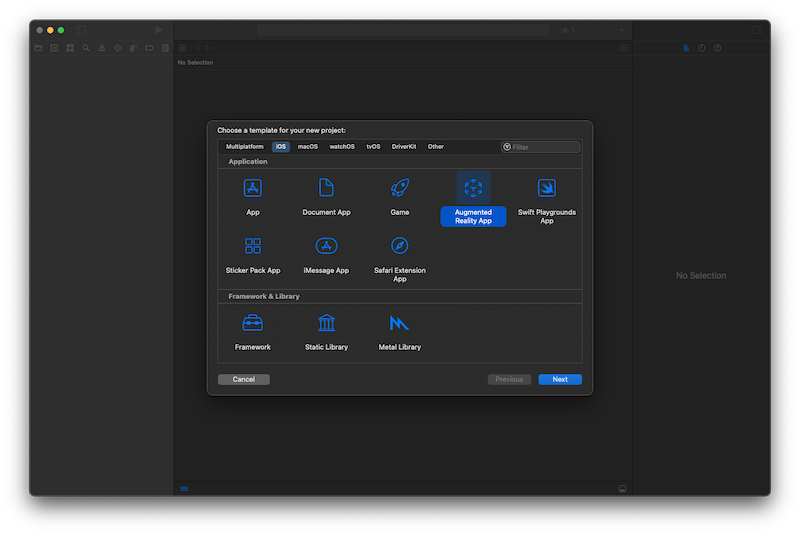Go forward with editor forward chevron
Viewport: 800px width, 535px height.
pos(207,48)
